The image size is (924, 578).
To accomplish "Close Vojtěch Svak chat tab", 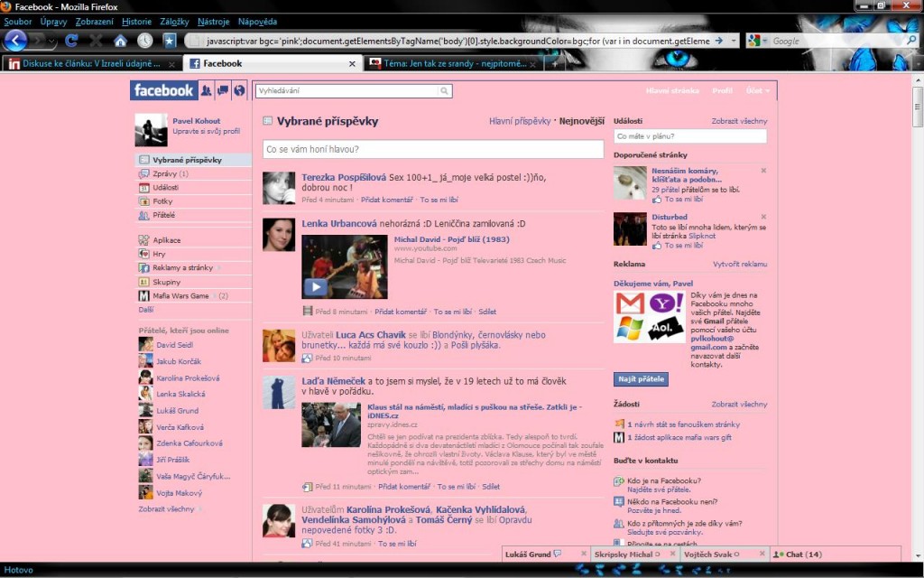I will click(762, 554).
